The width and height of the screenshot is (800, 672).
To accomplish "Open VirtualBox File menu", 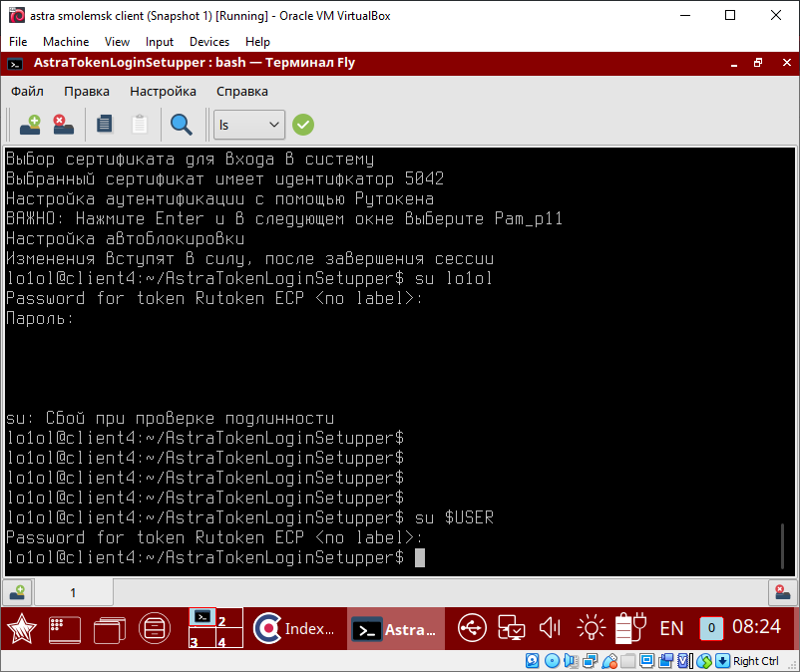I will click(x=18, y=42).
